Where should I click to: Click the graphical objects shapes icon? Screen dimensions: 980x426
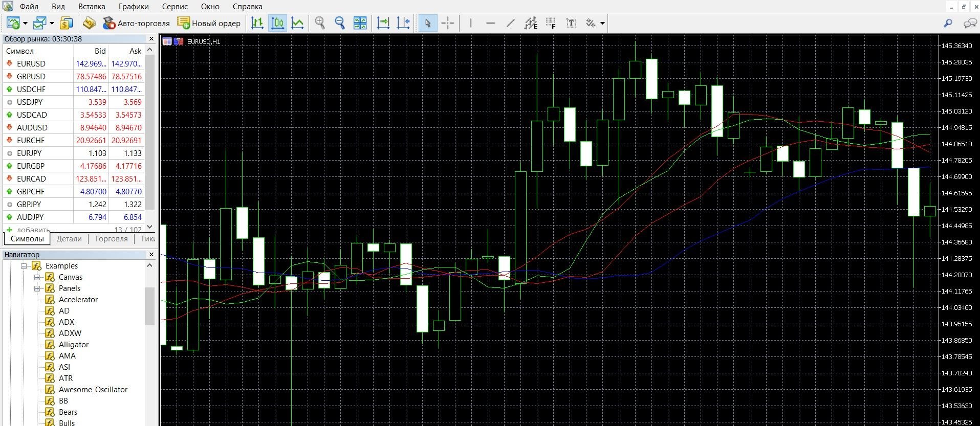591,23
